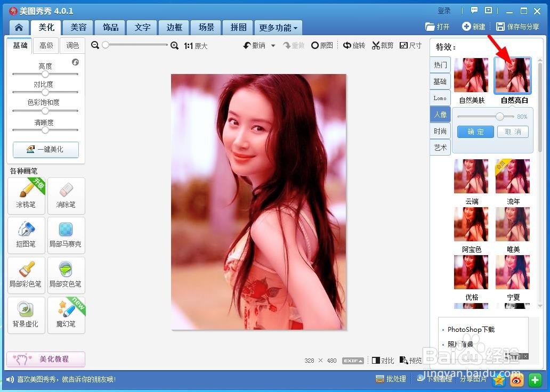
Task: Click the 新建 new image button
Action: tap(474, 27)
